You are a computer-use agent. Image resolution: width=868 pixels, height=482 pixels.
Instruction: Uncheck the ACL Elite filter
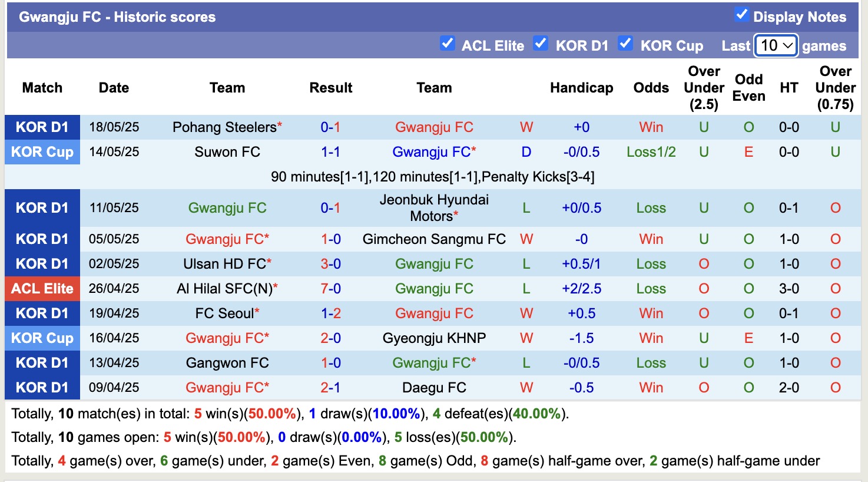click(x=448, y=42)
